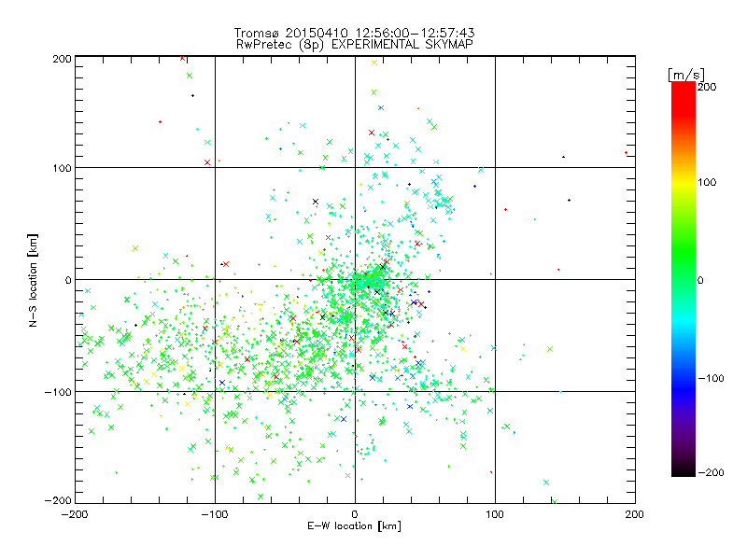Click the colorbar '100' value label

[x=707, y=182]
